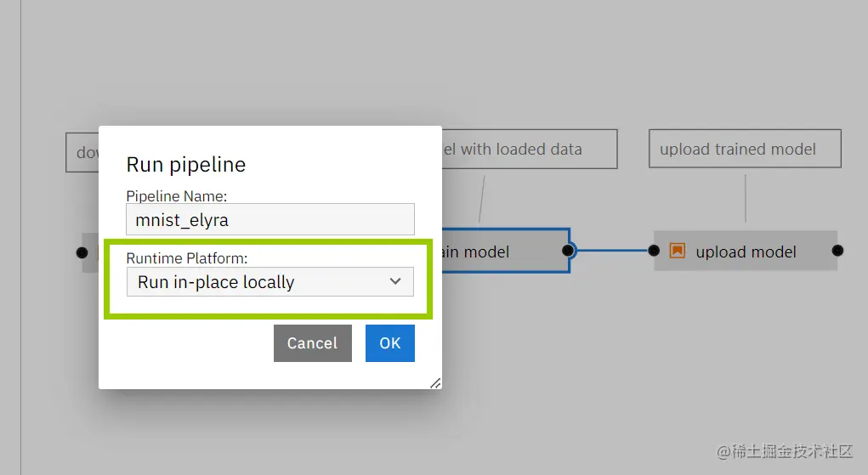
Task: Click inside the Pipeline Name text field
Action: point(269,219)
